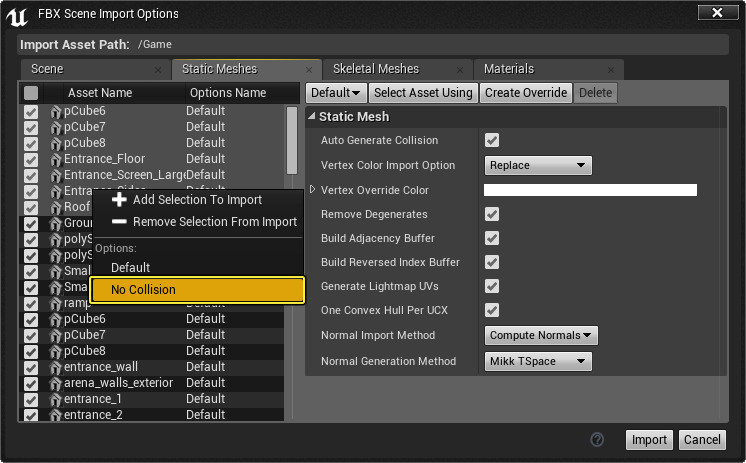
Task: Disable Auto Generate Collision checkbox
Action: pyautogui.click(x=492, y=141)
